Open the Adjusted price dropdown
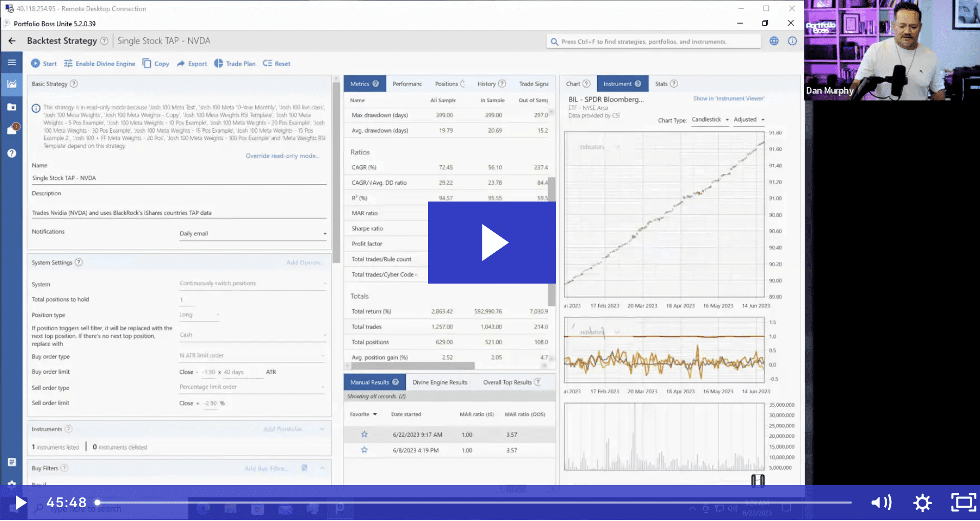Viewport: 980px width, 521px height. [x=749, y=119]
